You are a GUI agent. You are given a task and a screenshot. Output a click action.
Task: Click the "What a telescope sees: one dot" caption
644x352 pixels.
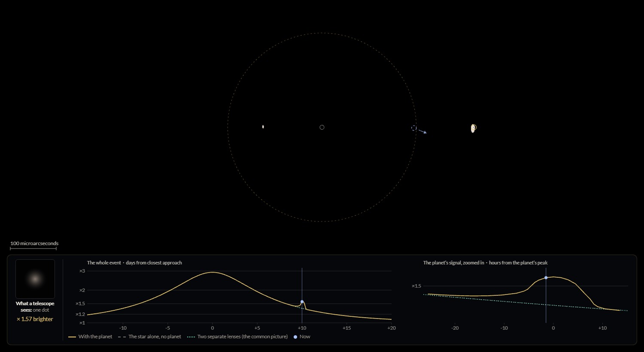pos(35,306)
